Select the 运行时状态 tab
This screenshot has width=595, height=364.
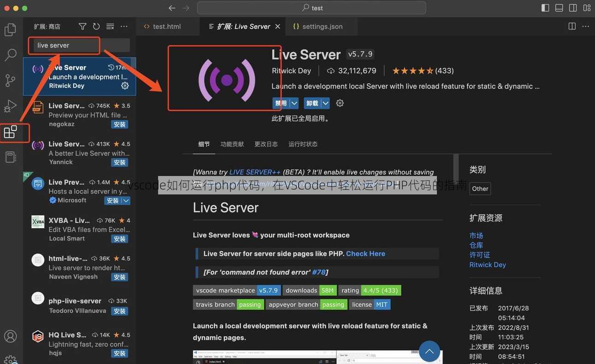(303, 144)
